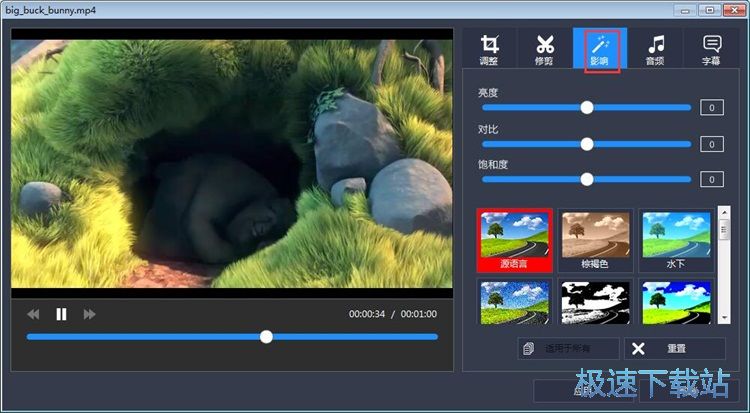Screen dimensions: 750x413
Task: Click the 重置 reset button
Action: (674, 348)
